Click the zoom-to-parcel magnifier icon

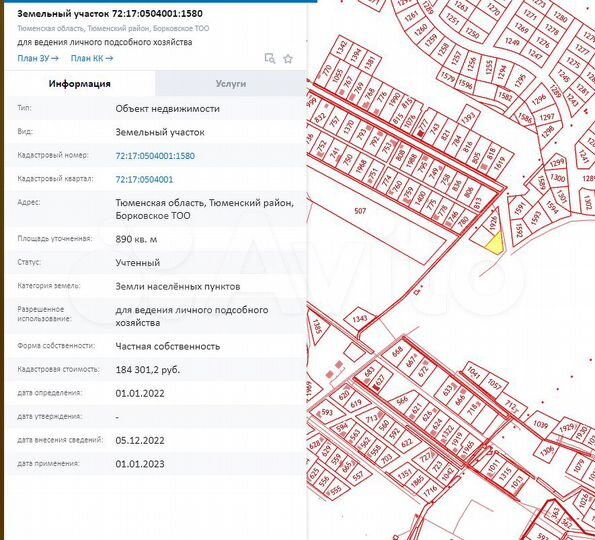270,58
